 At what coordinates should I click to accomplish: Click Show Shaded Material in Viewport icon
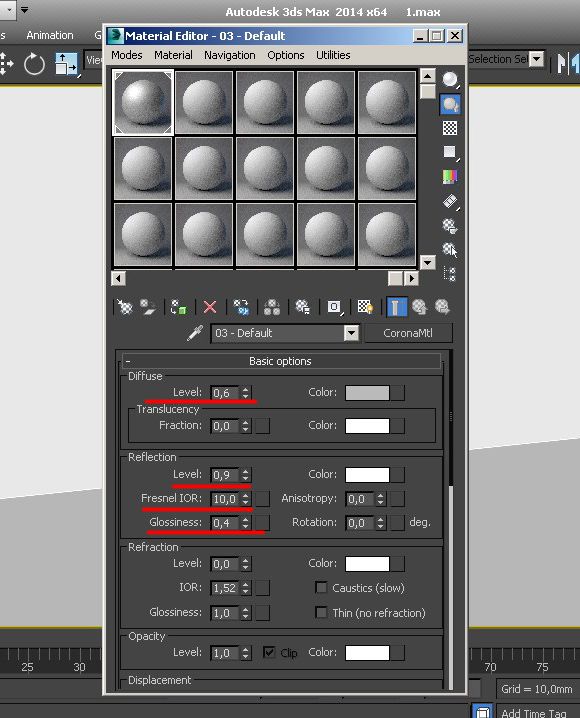coord(365,306)
